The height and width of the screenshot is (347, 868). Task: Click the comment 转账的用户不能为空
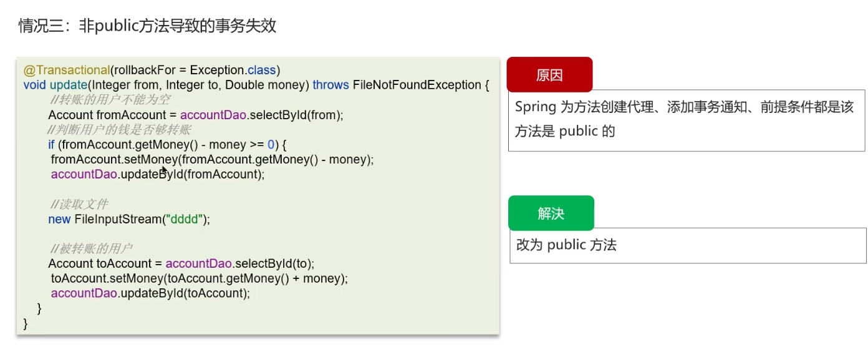tap(110, 100)
